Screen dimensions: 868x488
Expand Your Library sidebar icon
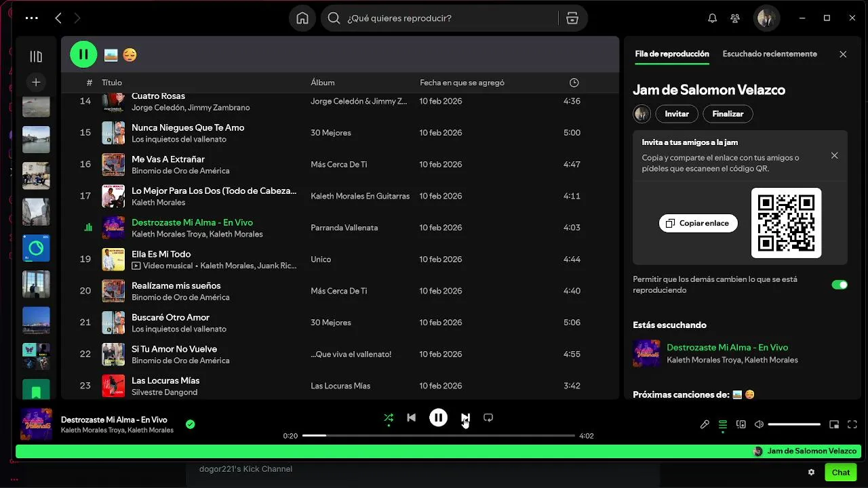coord(36,56)
